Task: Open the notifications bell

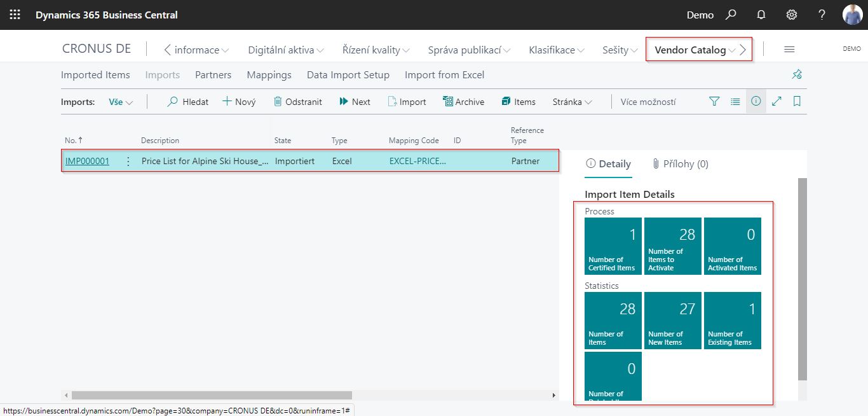Action: pyautogui.click(x=761, y=15)
